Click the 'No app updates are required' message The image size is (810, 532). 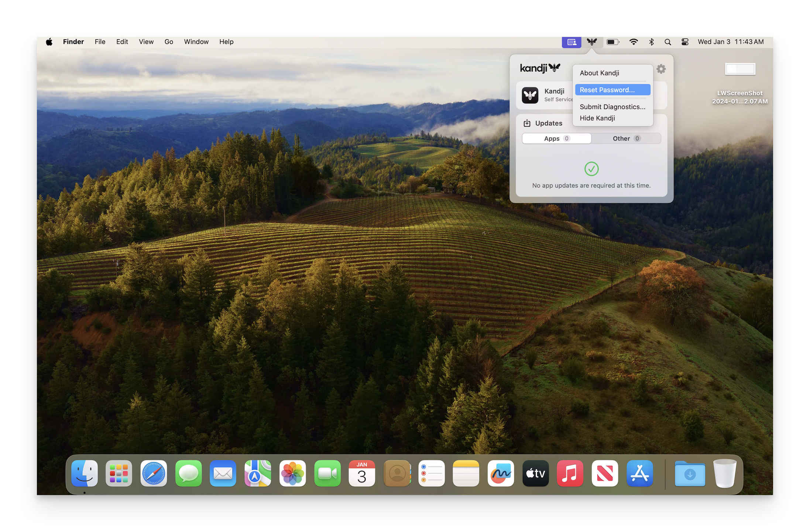click(591, 185)
